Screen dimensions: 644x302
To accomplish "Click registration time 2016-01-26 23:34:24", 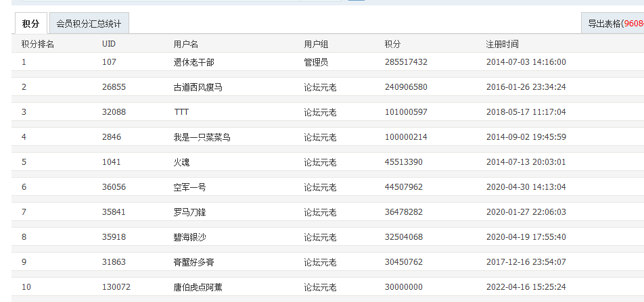I will [x=526, y=87].
